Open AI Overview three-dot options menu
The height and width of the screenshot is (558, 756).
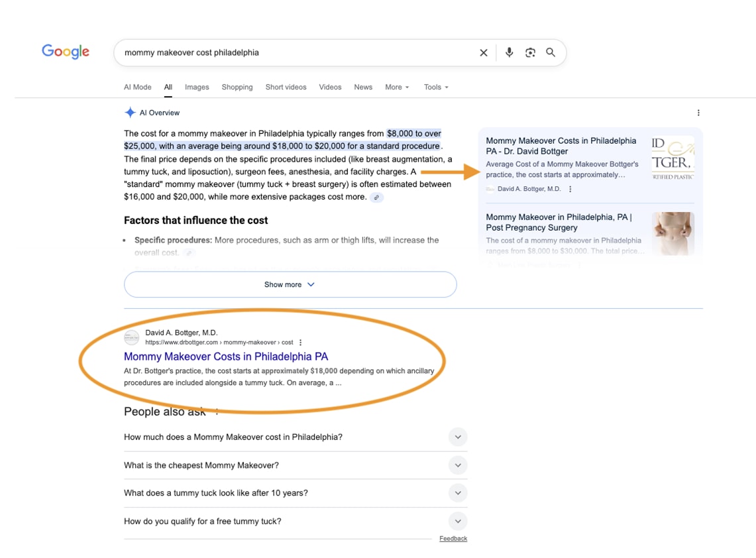[698, 113]
